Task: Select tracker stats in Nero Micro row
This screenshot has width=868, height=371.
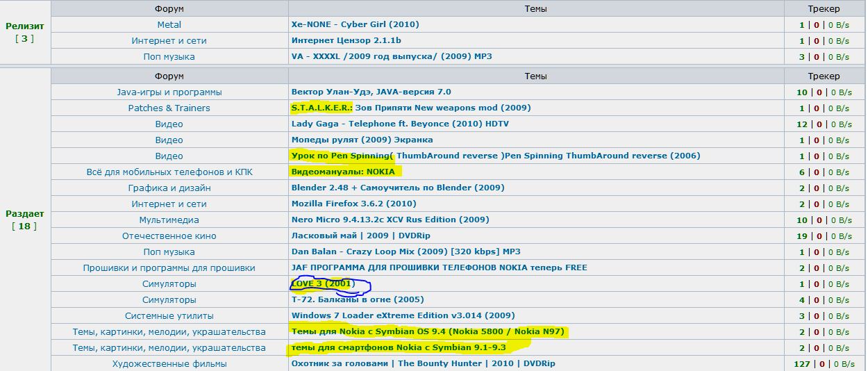Action: coord(824,220)
